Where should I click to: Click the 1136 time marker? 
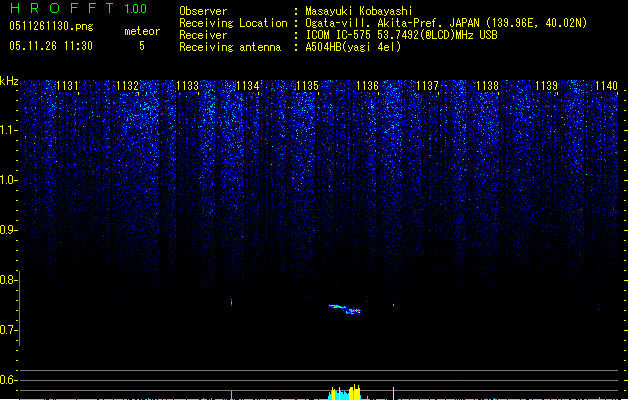(367, 86)
